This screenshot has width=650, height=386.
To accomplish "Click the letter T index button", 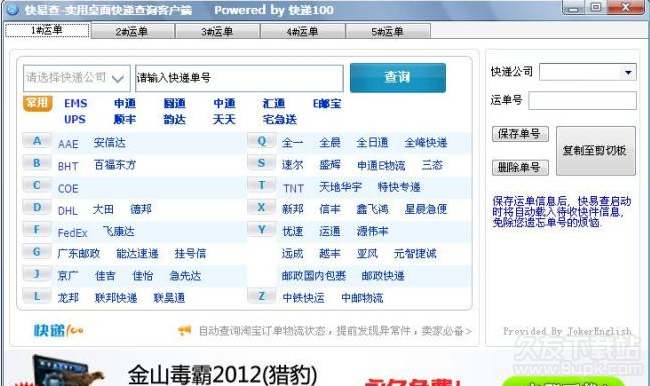I will [x=262, y=185].
